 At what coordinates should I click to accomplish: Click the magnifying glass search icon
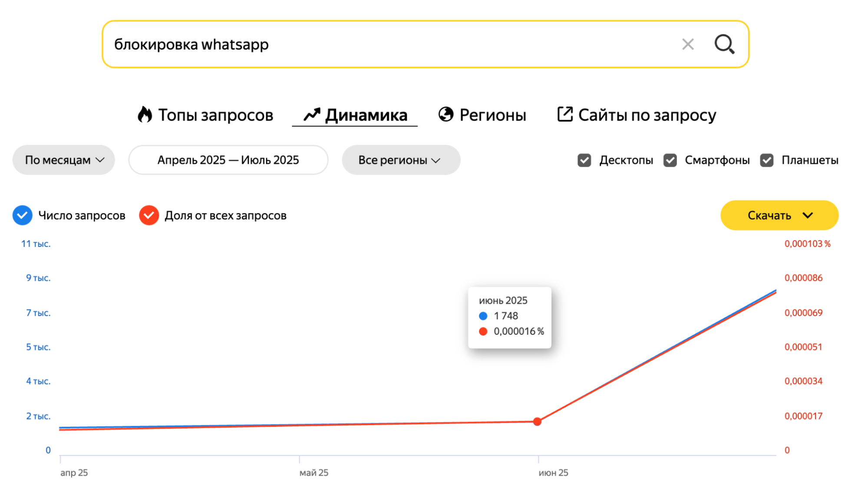coord(724,44)
